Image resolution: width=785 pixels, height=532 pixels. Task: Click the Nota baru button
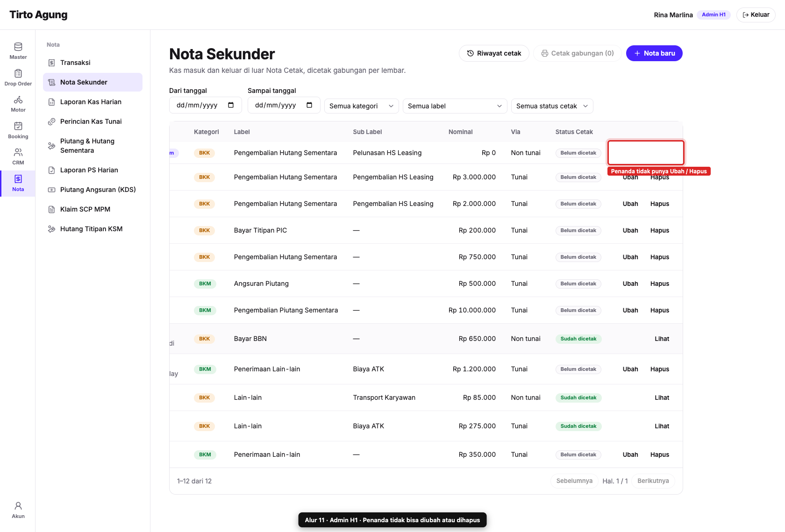pyautogui.click(x=654, y=53)
